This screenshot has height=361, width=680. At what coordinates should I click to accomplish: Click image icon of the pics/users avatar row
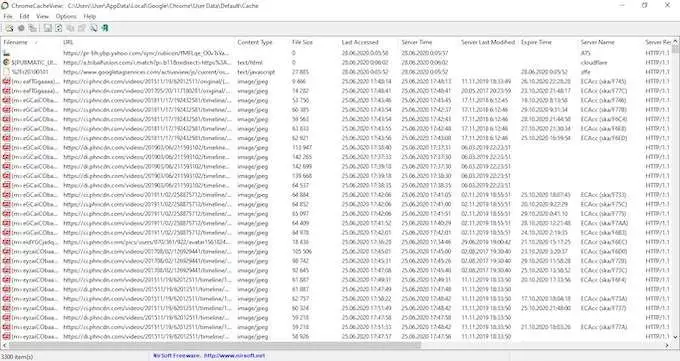tap(6, 242)
